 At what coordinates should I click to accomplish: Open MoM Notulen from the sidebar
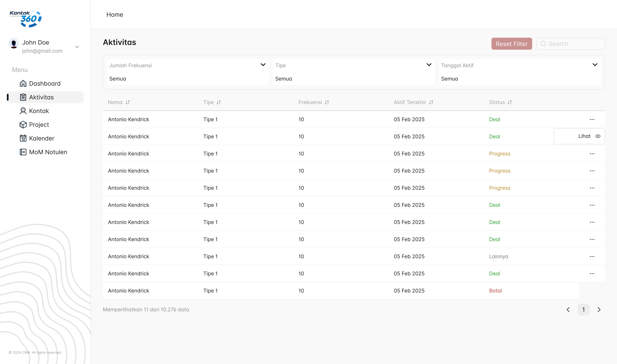(x=48, y=152)
